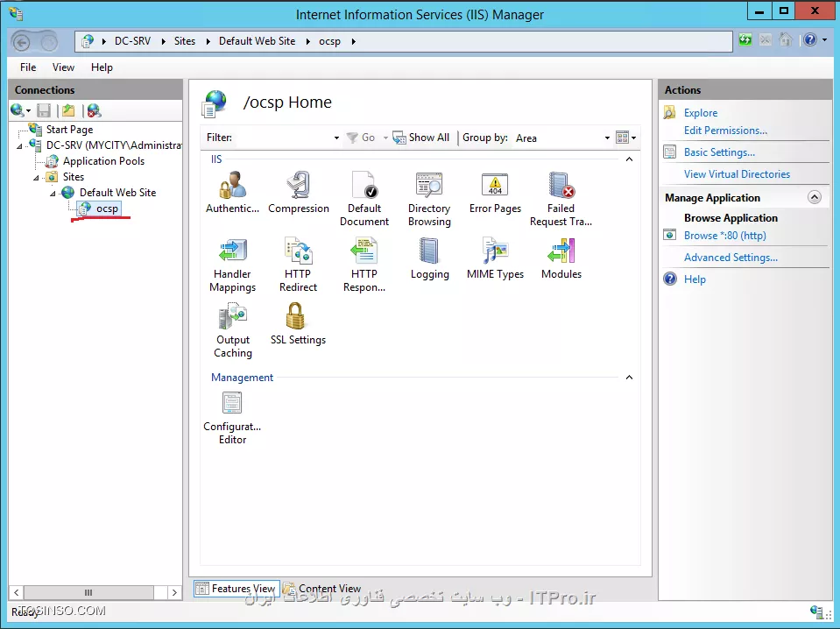The width and height of the screenshot is (840, 629).
Task: Open the Filter dropdown
Action: pos(336,138)
